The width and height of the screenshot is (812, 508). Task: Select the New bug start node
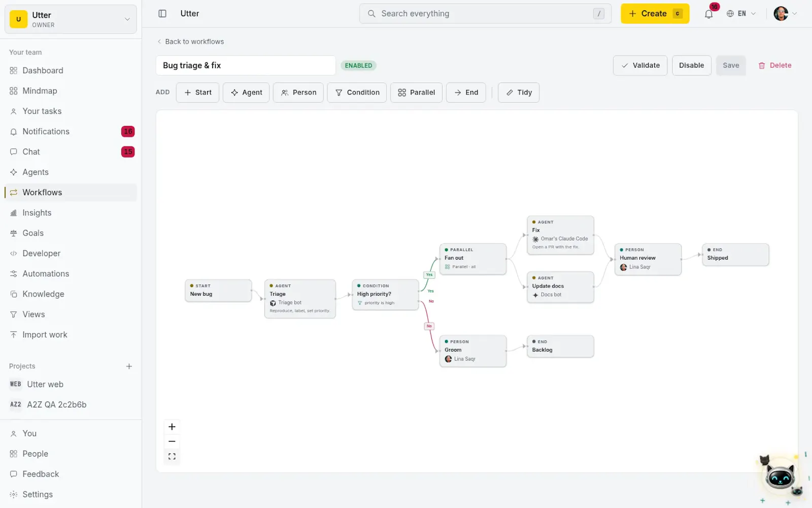[x=218, y=291]
